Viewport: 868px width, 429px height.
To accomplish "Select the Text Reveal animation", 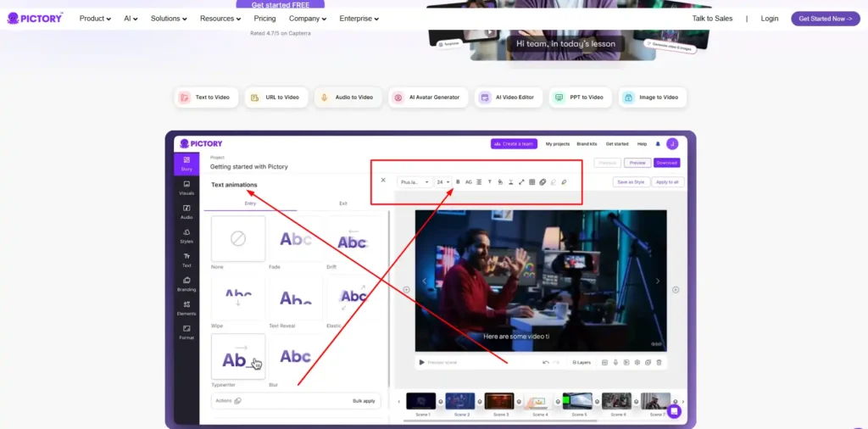I will [x=296, y=298].
